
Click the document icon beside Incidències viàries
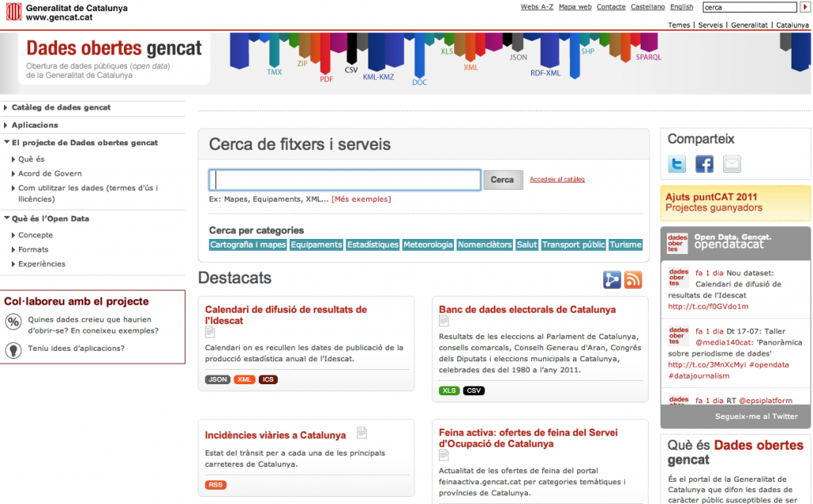(362, 433)
